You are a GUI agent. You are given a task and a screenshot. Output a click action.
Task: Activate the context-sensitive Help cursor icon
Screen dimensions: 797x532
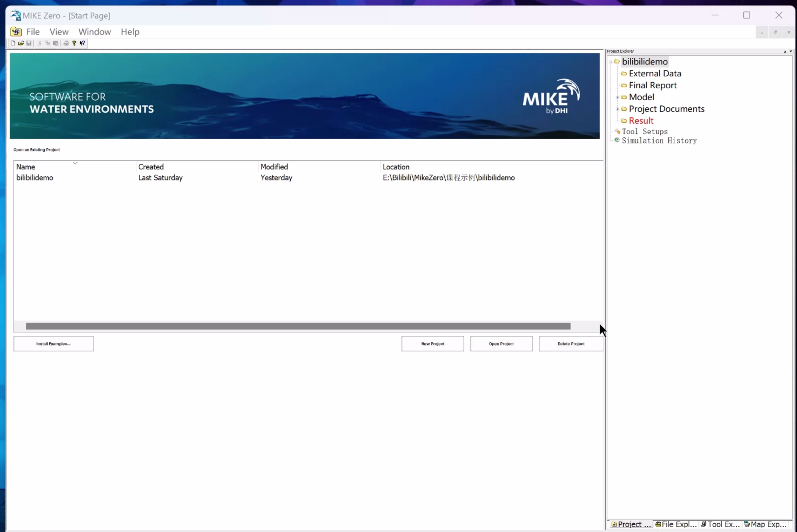tap(83, 43)
